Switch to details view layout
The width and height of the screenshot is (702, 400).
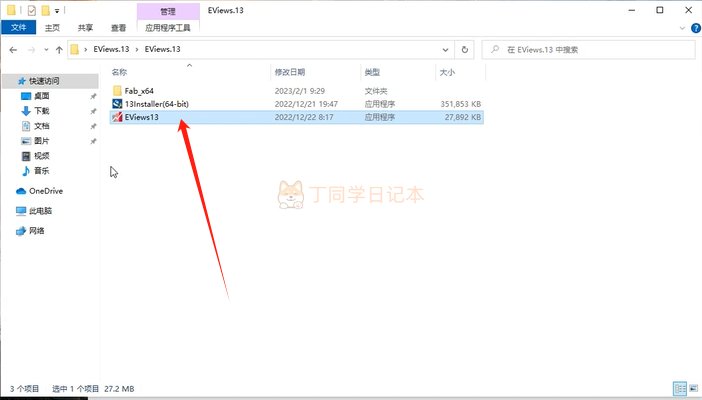point(680,388)
